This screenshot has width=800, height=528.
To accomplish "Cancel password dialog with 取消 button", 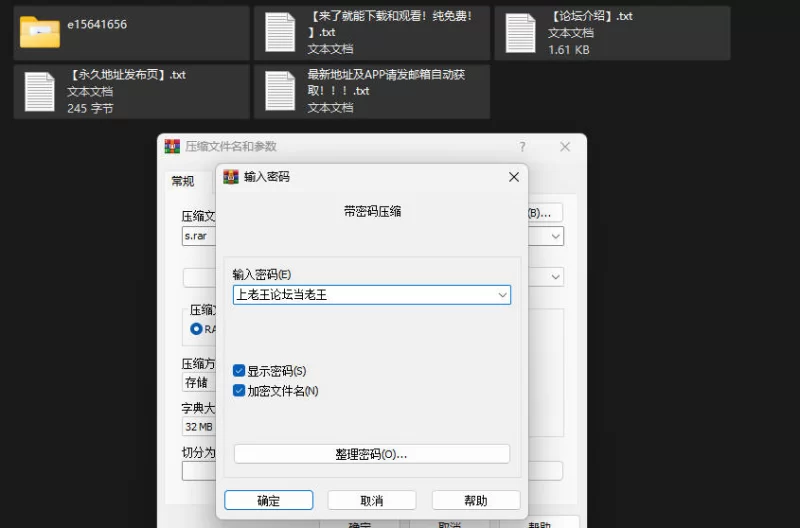I will tap(371, 500).
